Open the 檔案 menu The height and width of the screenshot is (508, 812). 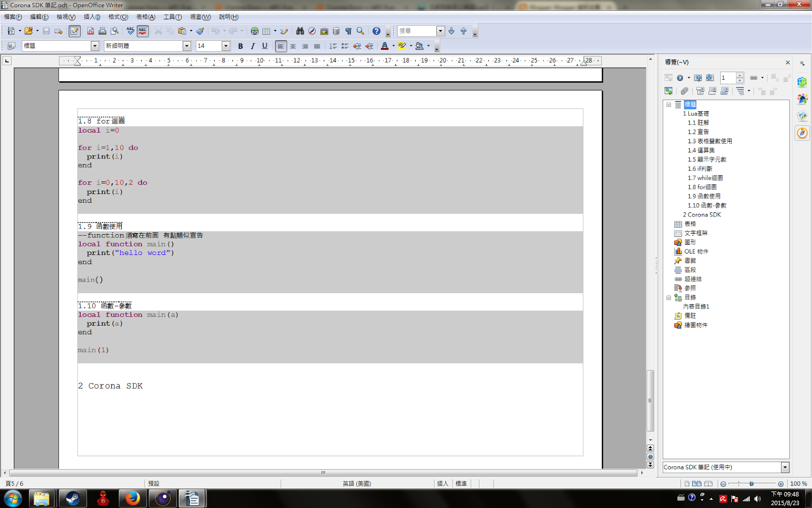pyautogui.click(x=13, y=17)
